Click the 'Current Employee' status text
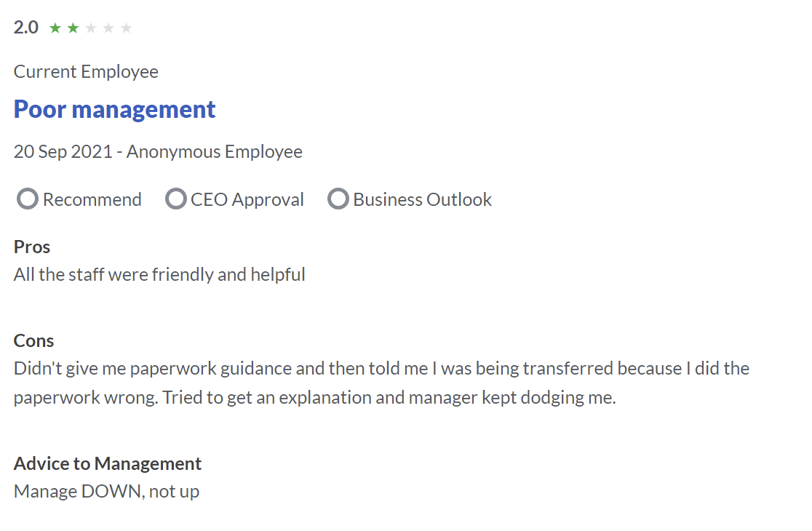Image resolution: width=812 pixels, height=531 pixels. coord(86,72)
